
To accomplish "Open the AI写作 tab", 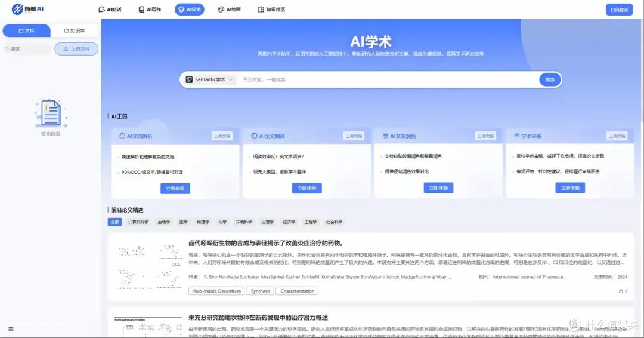I will (150, 10).
